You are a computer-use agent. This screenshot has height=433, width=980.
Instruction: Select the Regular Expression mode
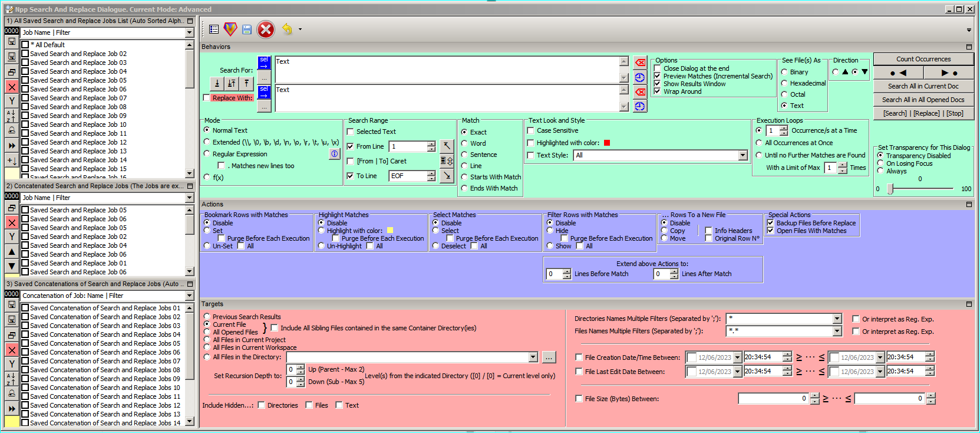[207, 153]
